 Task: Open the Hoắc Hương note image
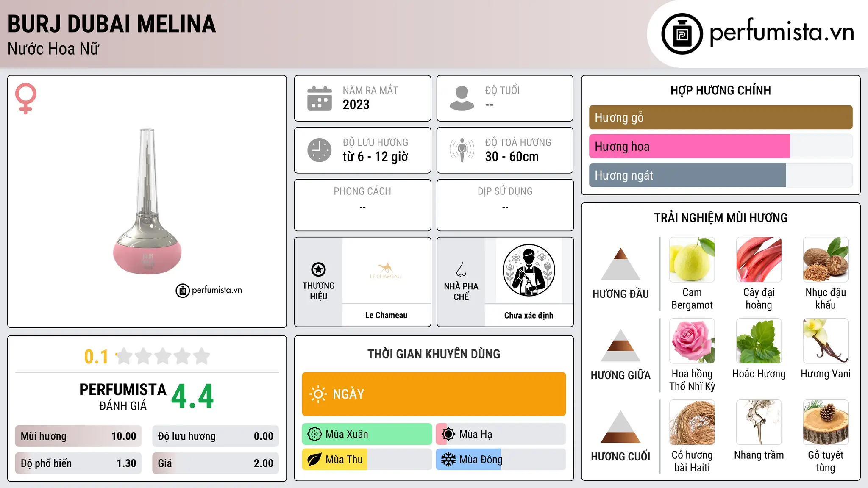(759, 341)
